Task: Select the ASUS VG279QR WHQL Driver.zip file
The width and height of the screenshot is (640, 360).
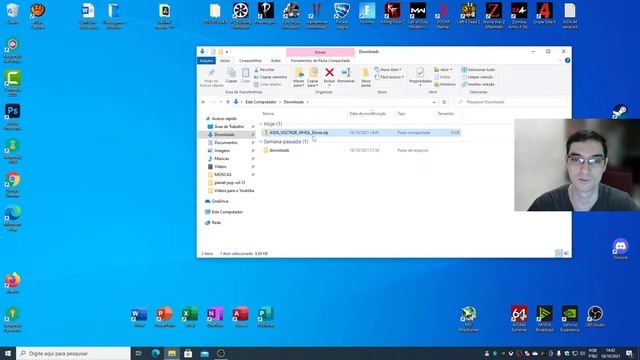Action: (361, 133)
